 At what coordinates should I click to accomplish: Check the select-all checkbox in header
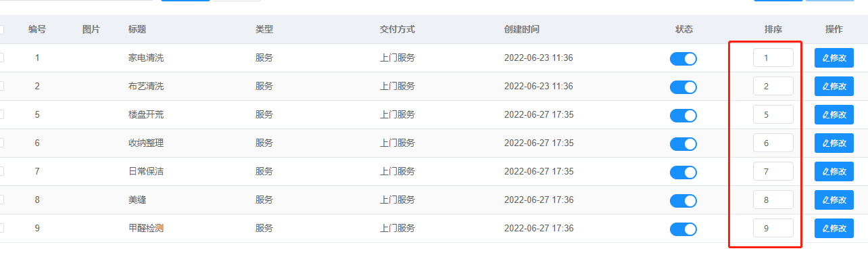click(1, 30)
